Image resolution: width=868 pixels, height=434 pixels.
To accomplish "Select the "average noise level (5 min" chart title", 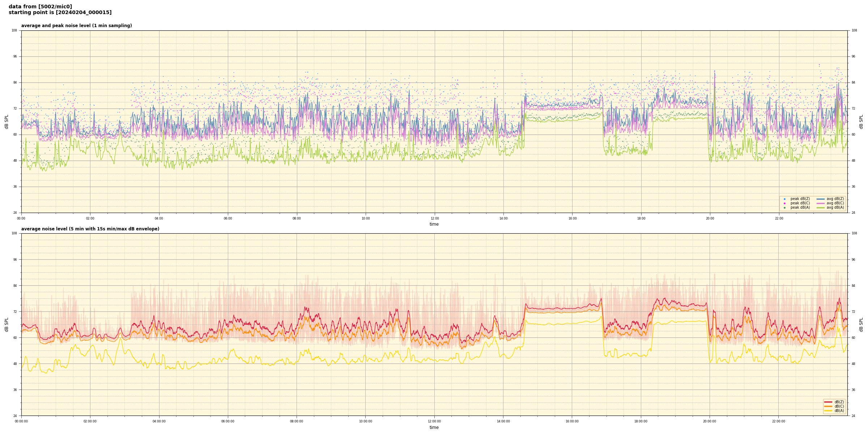I will click(x=90, y=229).
